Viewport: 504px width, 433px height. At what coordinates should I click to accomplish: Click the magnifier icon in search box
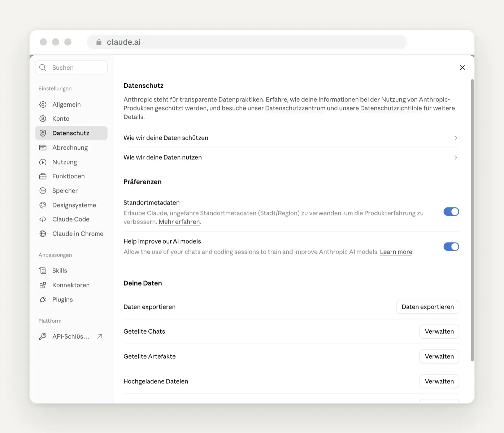(x=43, y=68)
